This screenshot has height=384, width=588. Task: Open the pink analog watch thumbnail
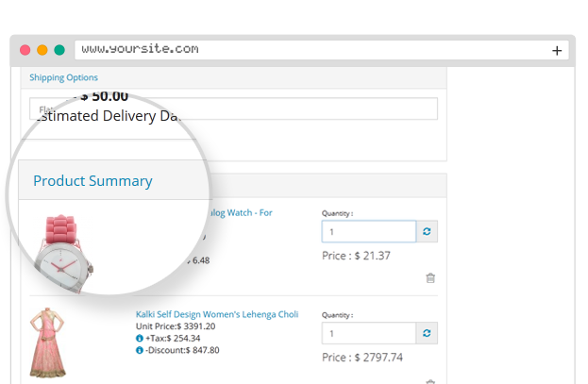[64, 254]
